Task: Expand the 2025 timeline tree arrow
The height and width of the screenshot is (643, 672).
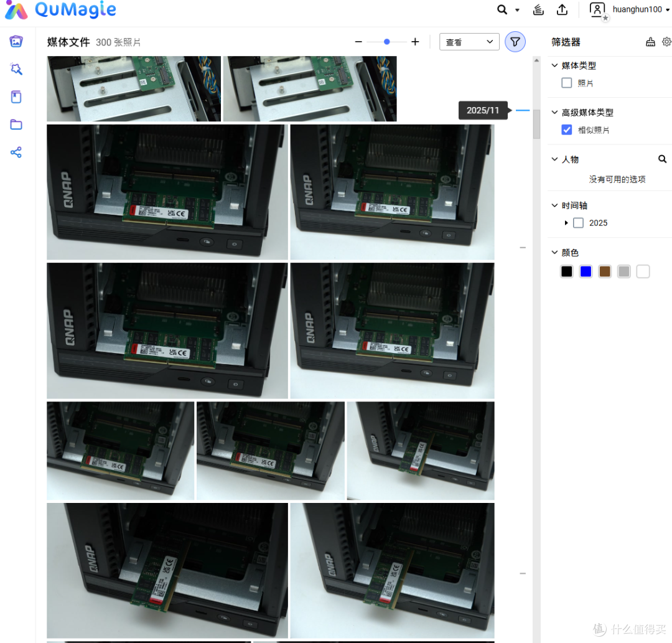Action: click(x=566, y=223)
